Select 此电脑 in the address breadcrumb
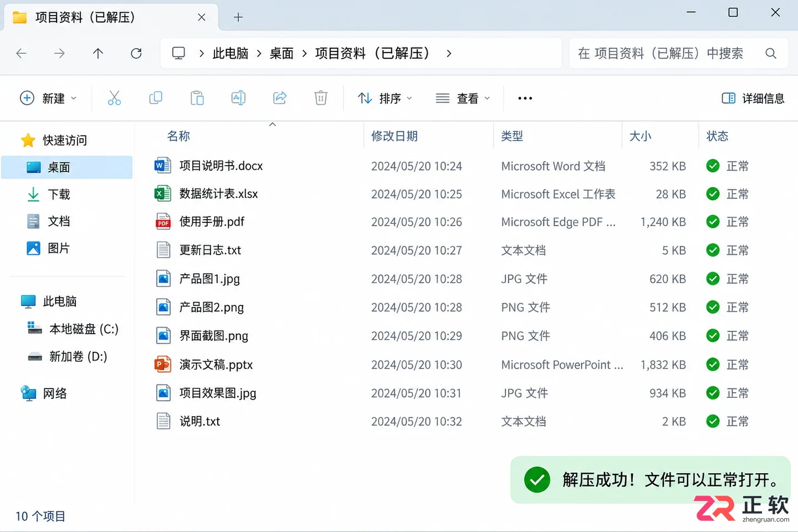 [x=231, y=53]
